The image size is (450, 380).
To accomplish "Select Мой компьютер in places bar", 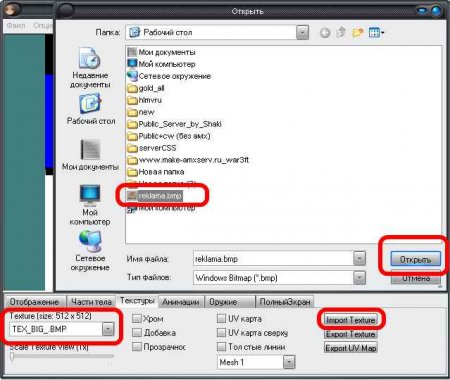I will [x=90, y=205].
